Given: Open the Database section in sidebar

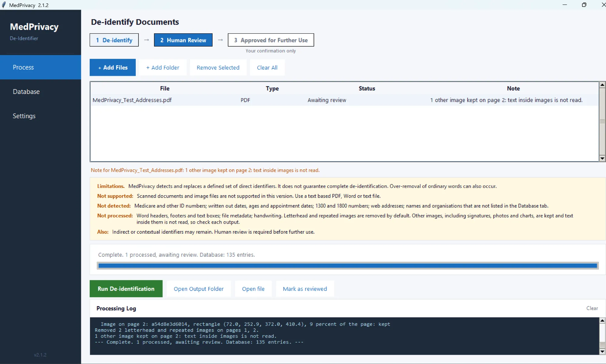Looking at the screenshot, I should point(41,92).
